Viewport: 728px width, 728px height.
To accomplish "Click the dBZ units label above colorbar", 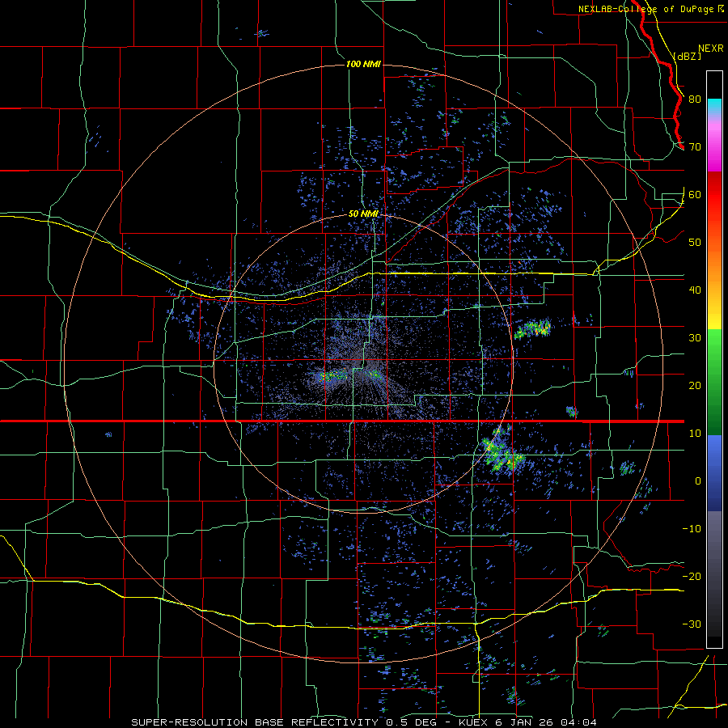I will coord(687,56).
